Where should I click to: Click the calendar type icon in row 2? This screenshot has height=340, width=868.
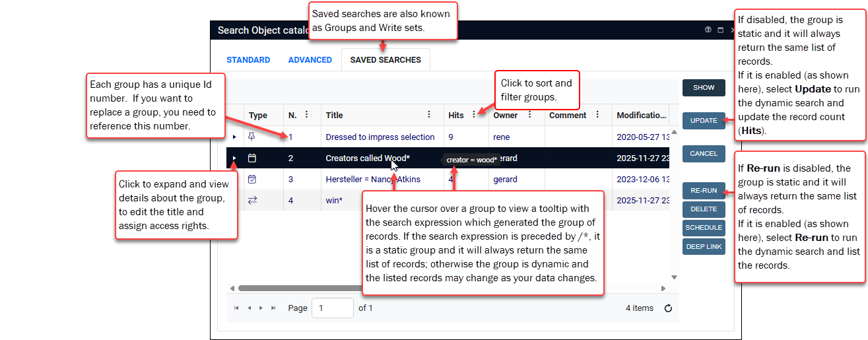pyautogui.click(x=251, y=158)
